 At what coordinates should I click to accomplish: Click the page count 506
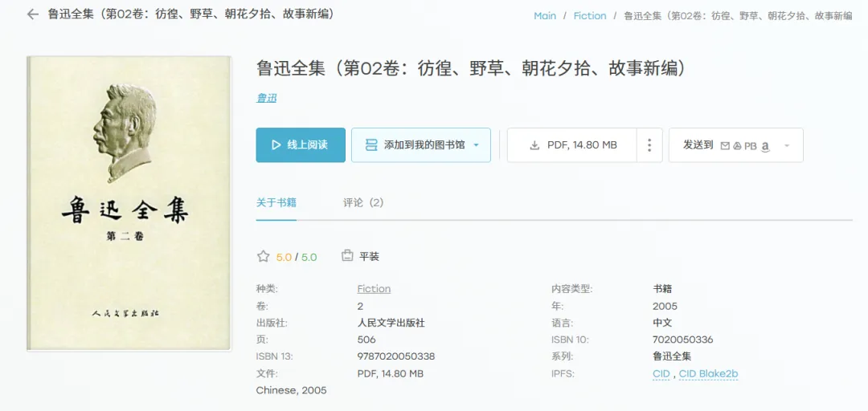click(366, 340)
